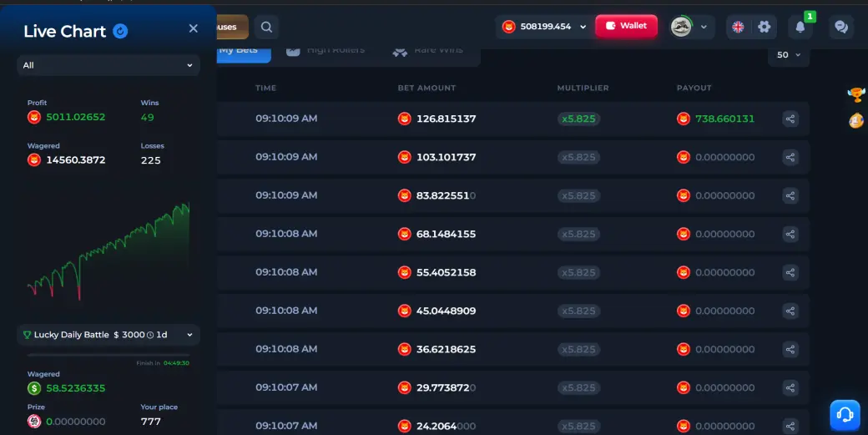Image resolution: width=868 pixels, height=435 pixels.
Task: Click the red Wallet button
Action: click(x=626, y=26)
